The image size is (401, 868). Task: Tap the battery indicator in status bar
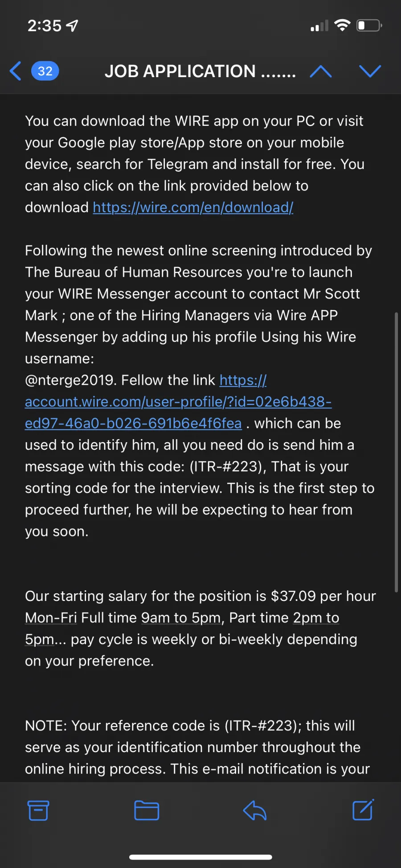point(369,25)
